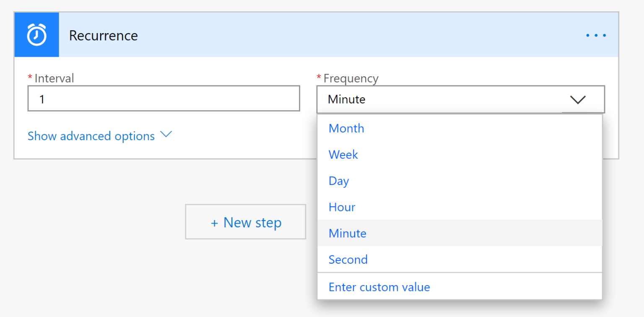Click the New step button
This screenshot has width=644, height=317.
(245, 222)
